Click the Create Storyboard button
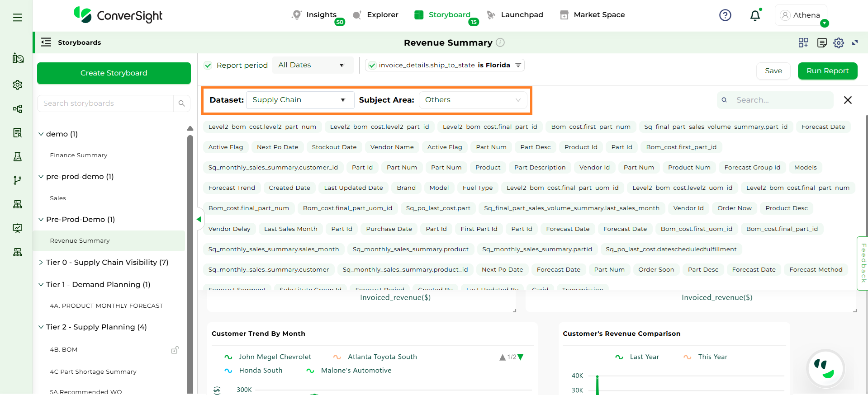 click(114, 73)
